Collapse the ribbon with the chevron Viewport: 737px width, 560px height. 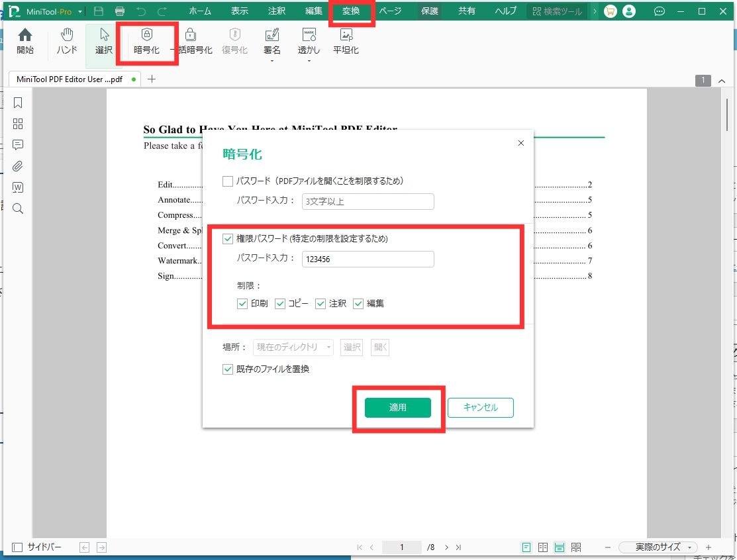[x=722, y=81]
